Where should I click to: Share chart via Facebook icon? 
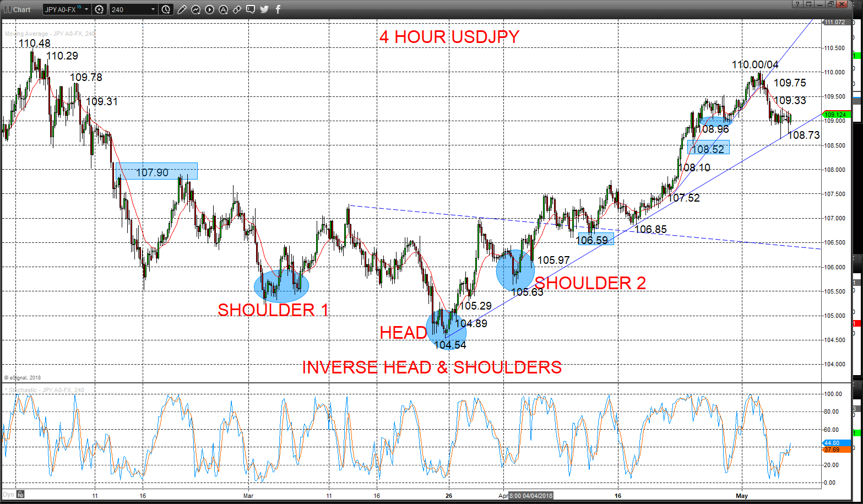tap(278, 9)
